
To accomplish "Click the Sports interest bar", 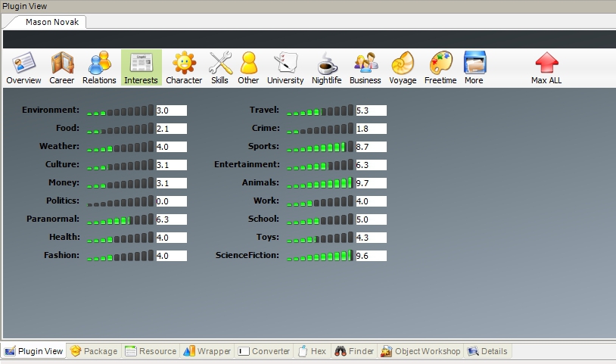I will pos(320,147).
